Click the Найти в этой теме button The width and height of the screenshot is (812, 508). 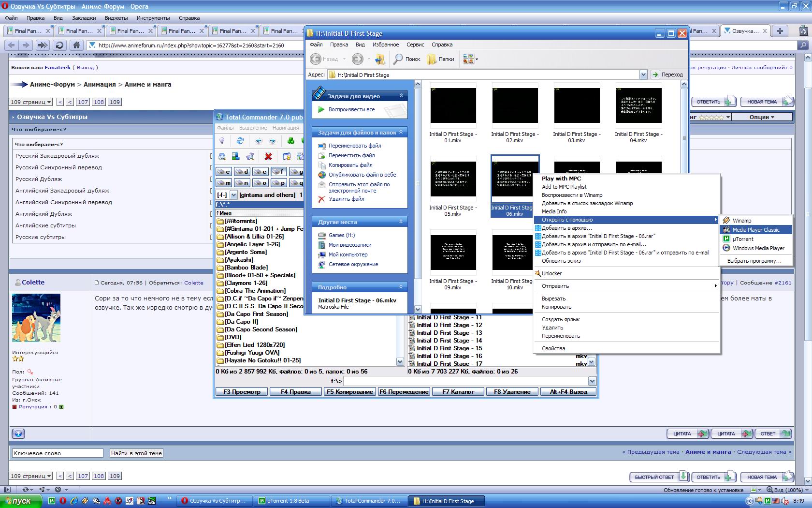click(x=136, y=453)
